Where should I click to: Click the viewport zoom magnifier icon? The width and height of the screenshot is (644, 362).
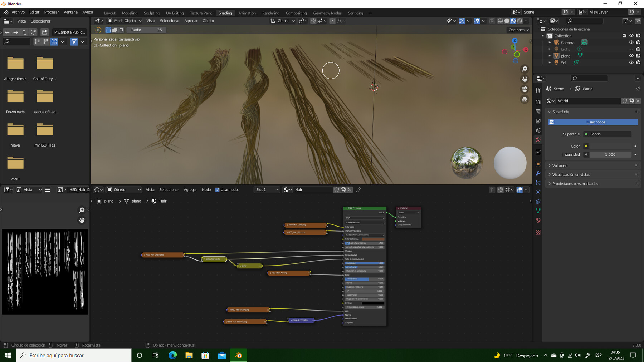click(x=525, y=69)
